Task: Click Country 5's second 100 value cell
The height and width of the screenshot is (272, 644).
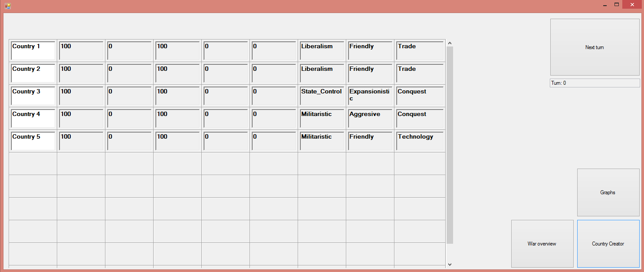Action: [177, 141]
